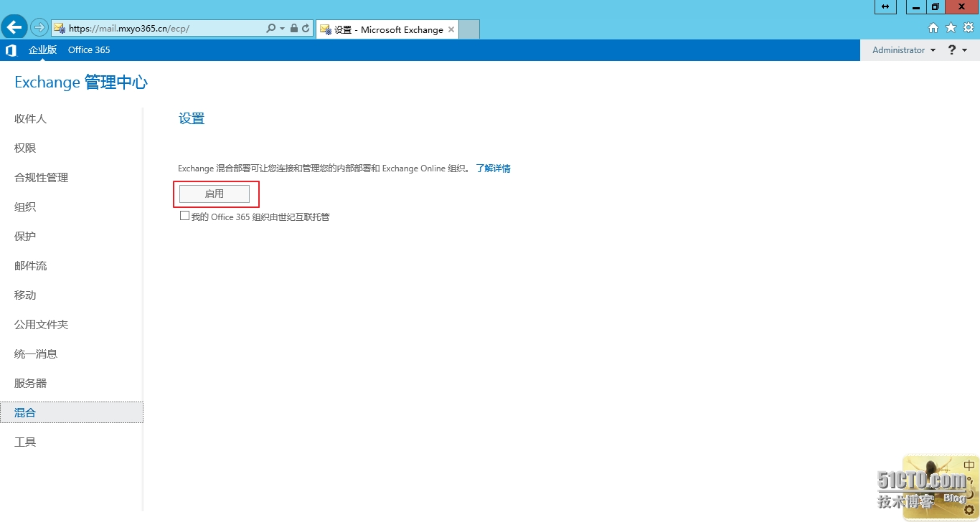Switch to the Office 365 tab
Viewport: 980px width, 522px height.
coord(89,50)
